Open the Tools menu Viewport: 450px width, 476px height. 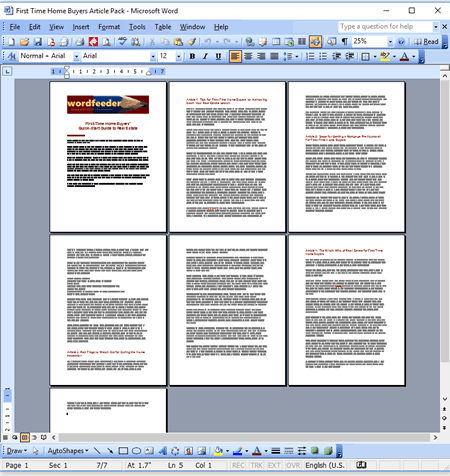(137, 27)
